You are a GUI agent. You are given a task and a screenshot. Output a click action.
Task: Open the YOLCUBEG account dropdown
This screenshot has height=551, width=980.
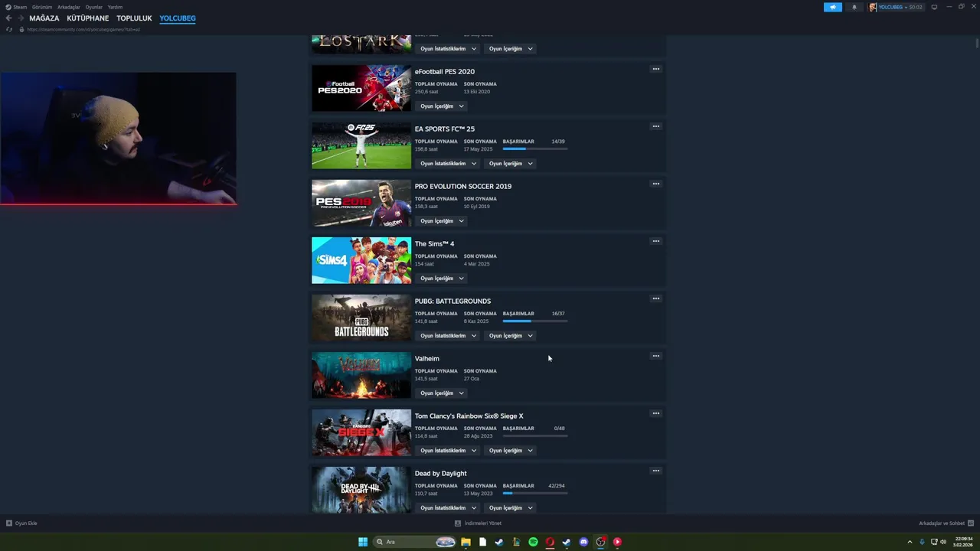(x=900, y=7)
